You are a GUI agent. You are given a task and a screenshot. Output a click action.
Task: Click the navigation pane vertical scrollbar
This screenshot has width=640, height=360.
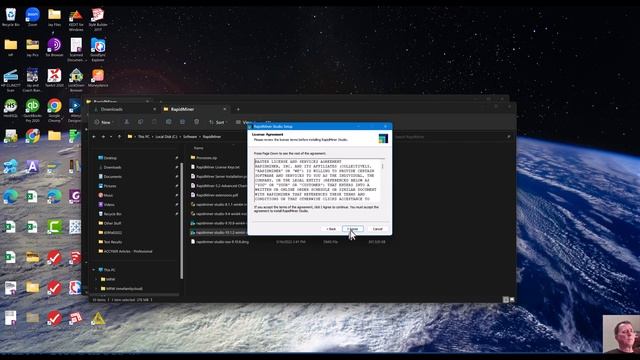pos(182,220)
